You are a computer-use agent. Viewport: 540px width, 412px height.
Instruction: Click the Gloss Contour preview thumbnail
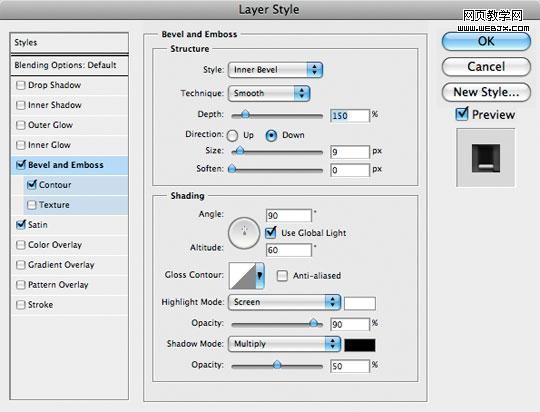[242, 276]
